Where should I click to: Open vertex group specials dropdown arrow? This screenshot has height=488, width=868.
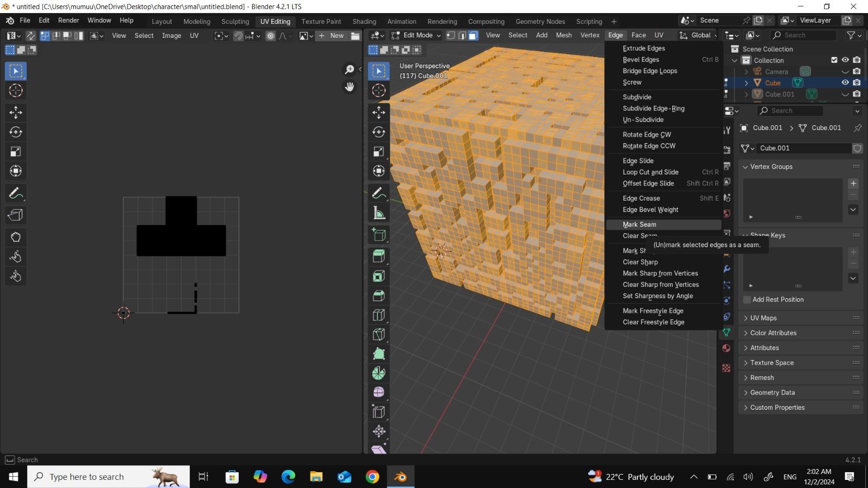[853, 210]
